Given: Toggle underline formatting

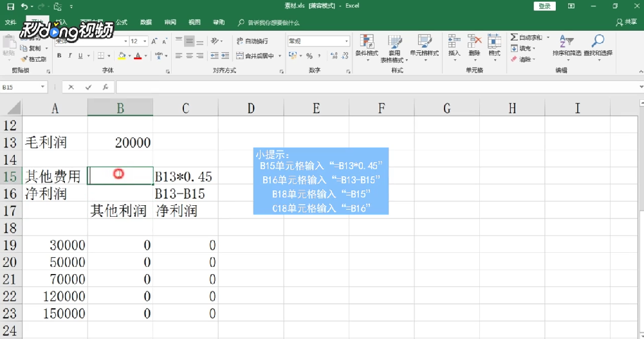Looking at the screenshot, I should click(80, 56).
